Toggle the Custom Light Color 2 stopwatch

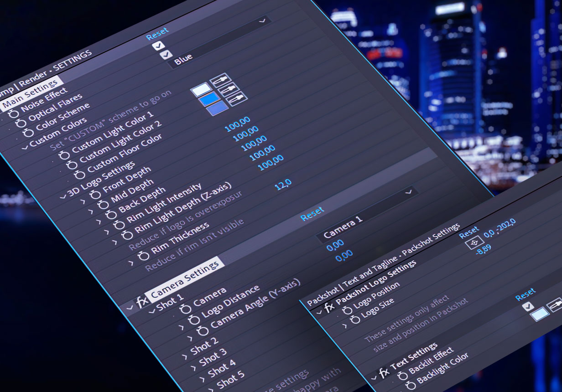(x=72, y=165)
